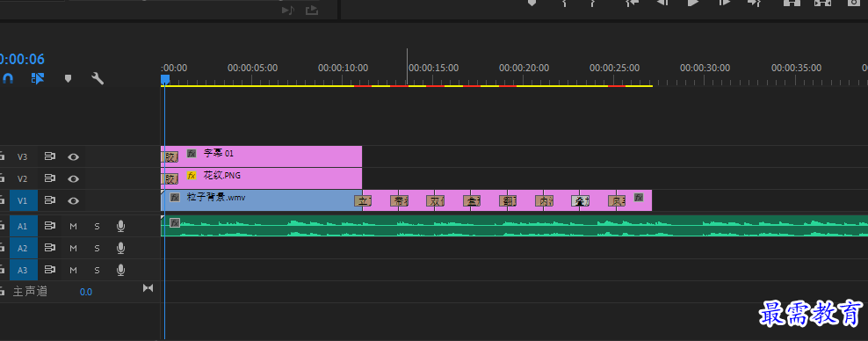Toggle the Linked Selection icon
The image size is (868, 341).
click(38, 78)
